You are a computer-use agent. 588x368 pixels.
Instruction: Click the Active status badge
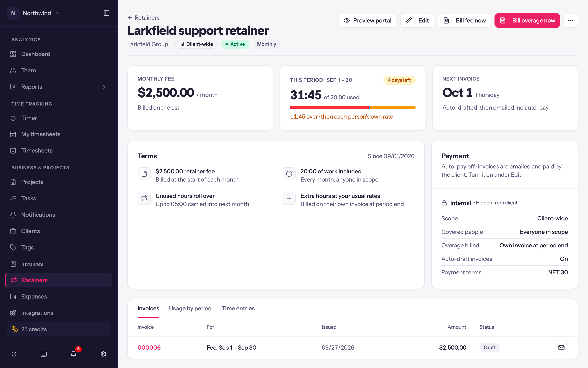pos(235,44)
